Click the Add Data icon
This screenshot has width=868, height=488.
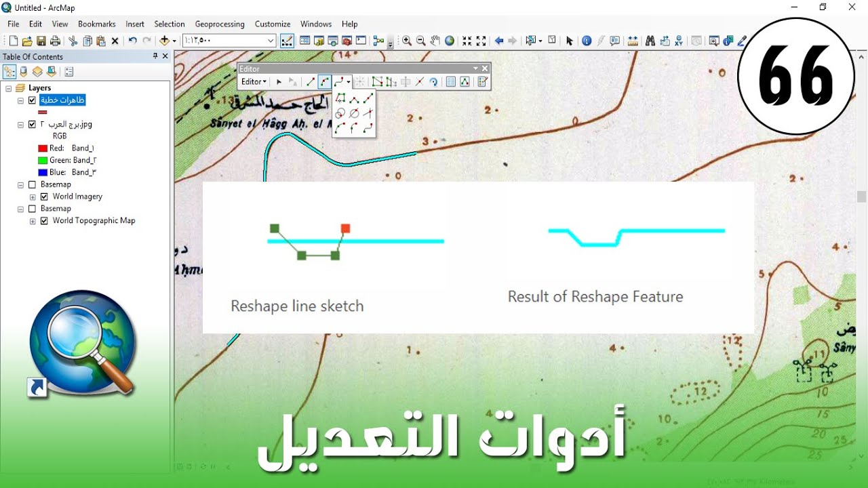click(164, 41)
